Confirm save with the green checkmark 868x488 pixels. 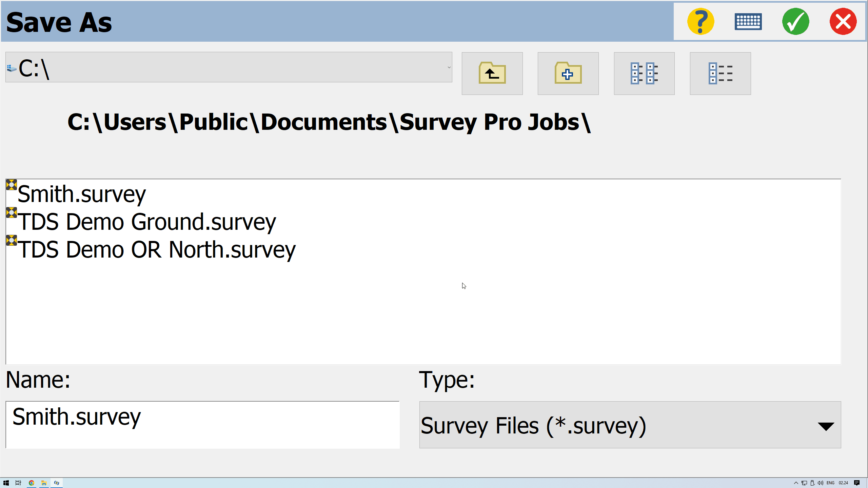795,22
